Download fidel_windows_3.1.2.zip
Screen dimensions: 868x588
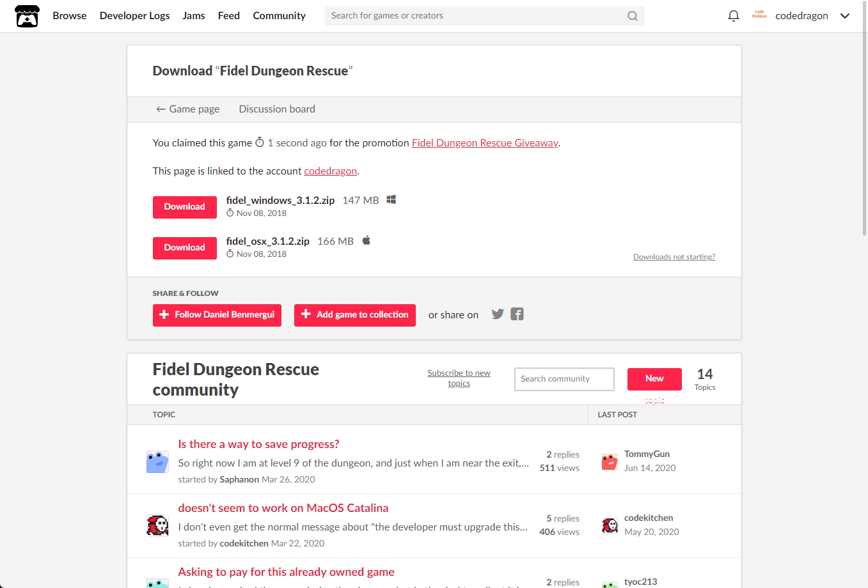click(x=185, y=207)
